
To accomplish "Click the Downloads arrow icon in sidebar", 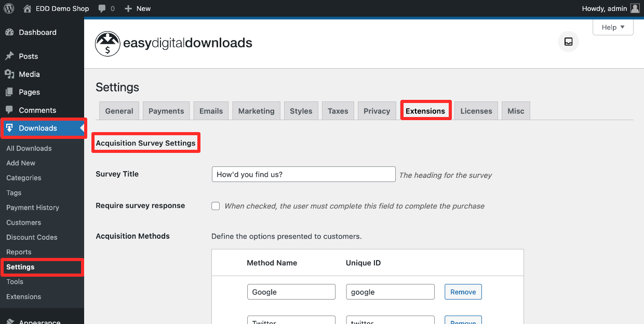I will coord(9,128).
